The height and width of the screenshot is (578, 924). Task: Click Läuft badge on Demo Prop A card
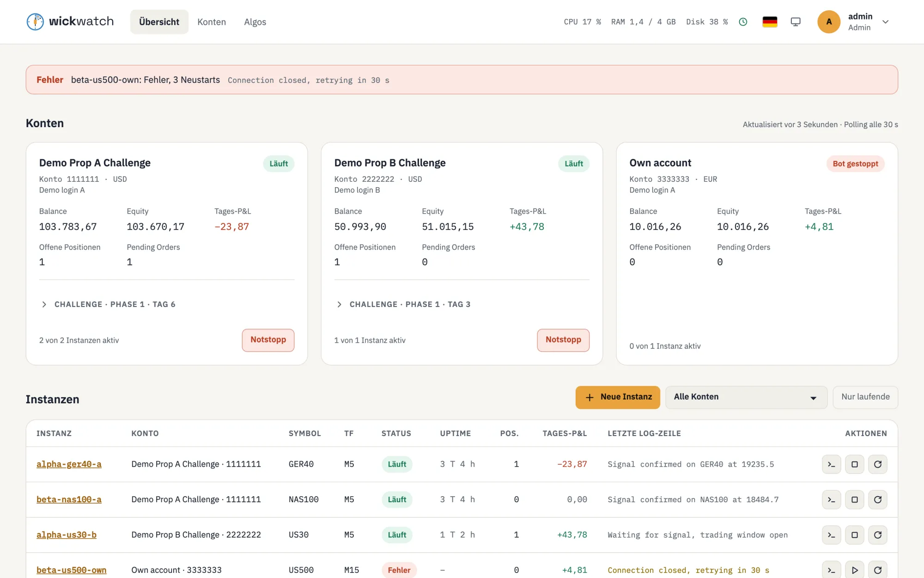pos(279,164)
